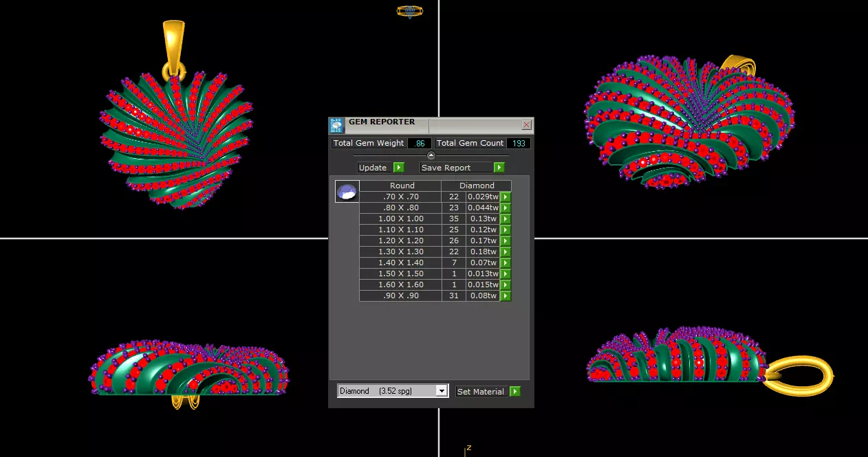
Task: Click green arrow on 1.60 X 1.60 row
Action: point(506,285)
